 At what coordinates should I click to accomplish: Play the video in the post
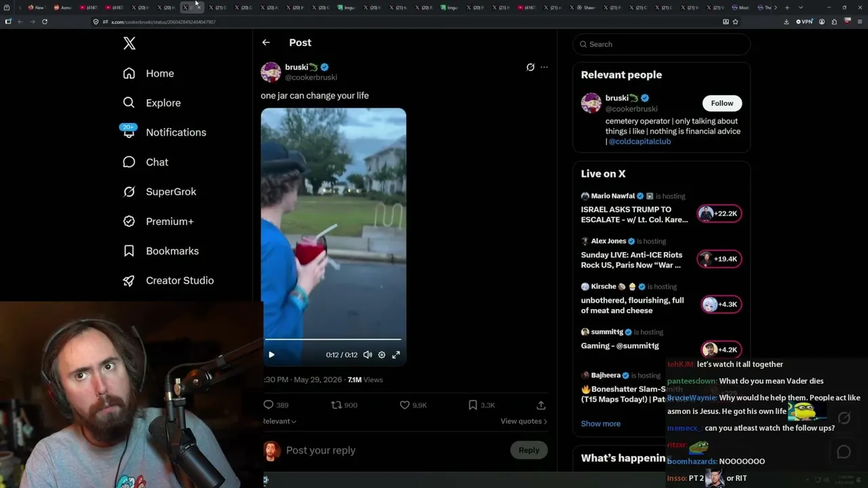271,354
